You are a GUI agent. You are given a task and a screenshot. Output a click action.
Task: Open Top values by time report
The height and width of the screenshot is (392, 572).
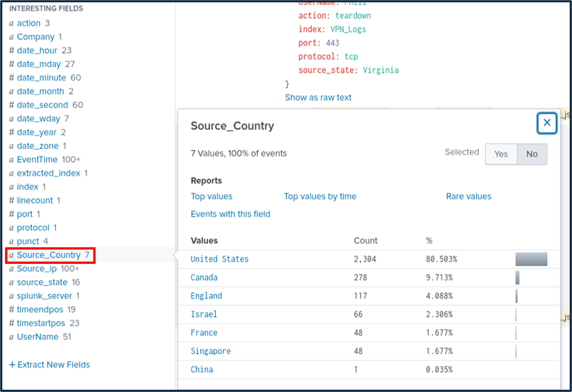pyautogui.click(x=320, y=196)
